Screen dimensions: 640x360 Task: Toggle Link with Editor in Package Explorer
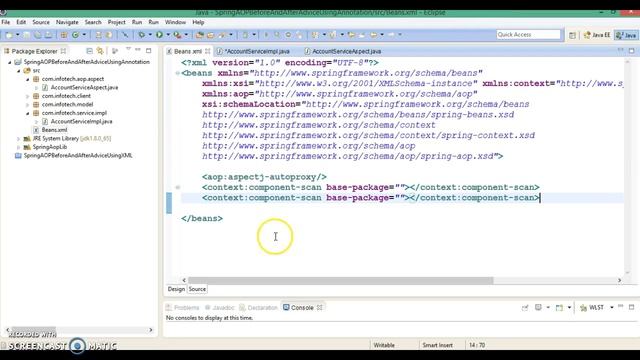[x=100, y=51]
